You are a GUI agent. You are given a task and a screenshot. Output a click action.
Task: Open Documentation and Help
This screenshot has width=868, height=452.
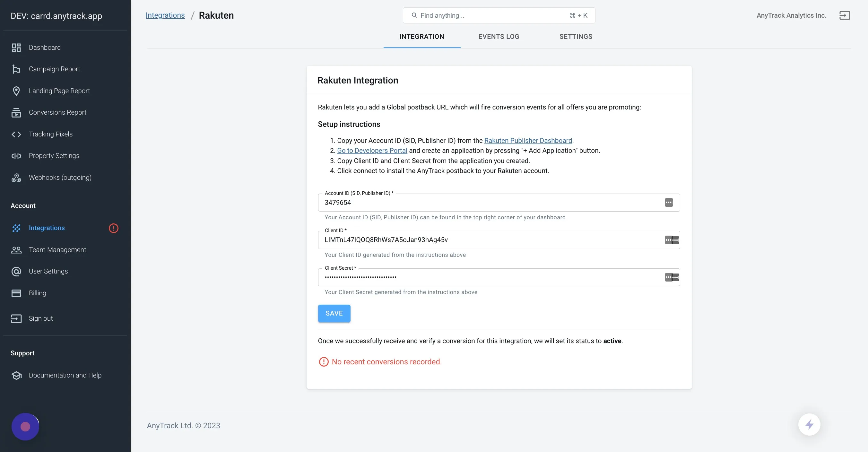(65, 375)
